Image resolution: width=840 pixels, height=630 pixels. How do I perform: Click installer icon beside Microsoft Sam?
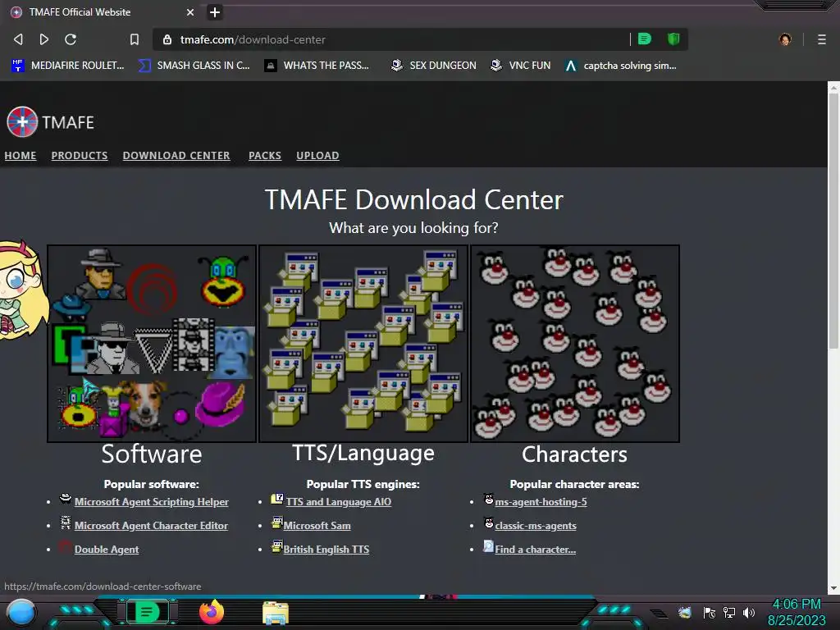coord(277,523)
